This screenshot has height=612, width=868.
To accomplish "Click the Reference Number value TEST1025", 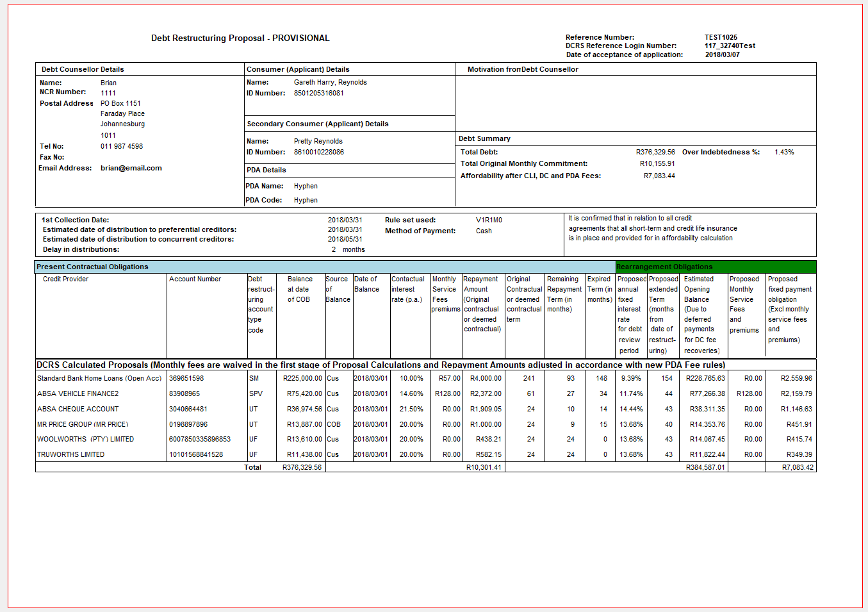I will point(721,37).
